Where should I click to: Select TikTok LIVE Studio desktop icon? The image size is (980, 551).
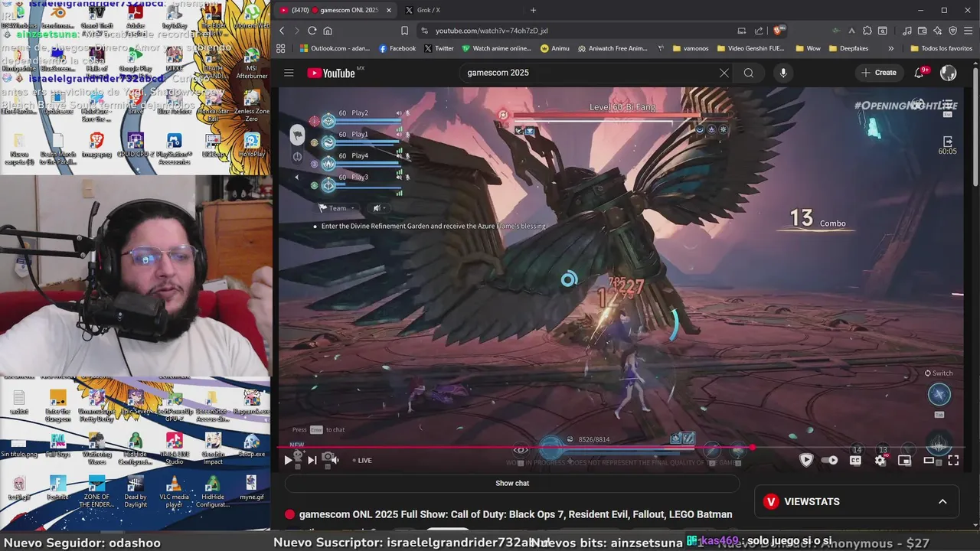click(174, 448)
